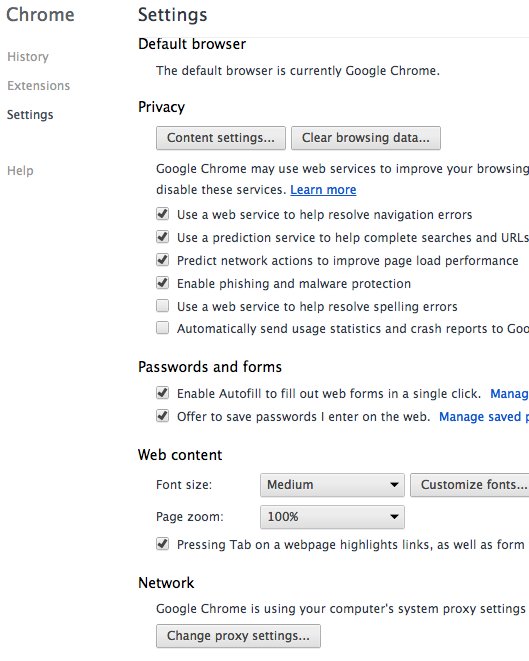Uncheck Enable Autofill checkbox
This screenshot has width=529, height=661.
[162, 393]
